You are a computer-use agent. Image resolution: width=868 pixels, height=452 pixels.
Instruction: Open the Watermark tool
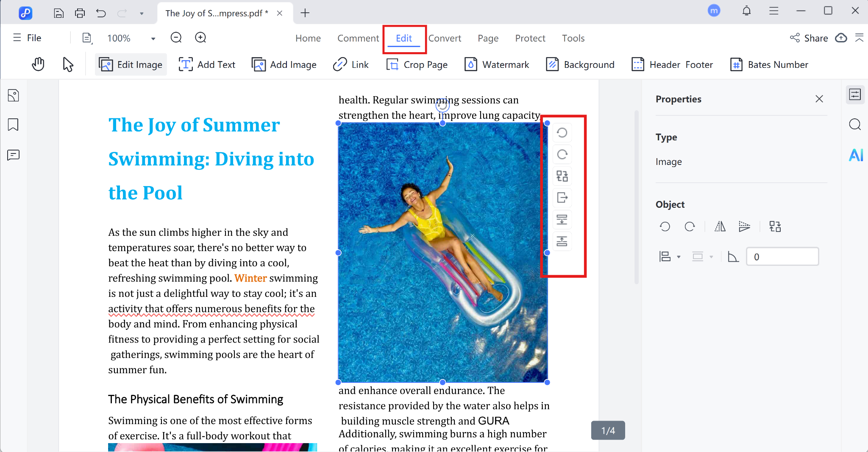pos(497,64)
